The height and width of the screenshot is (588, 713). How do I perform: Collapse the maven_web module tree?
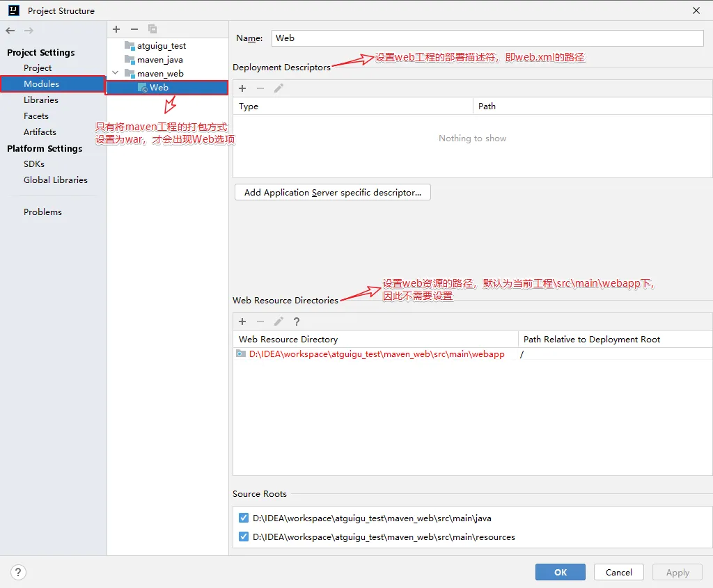[116, 73]
